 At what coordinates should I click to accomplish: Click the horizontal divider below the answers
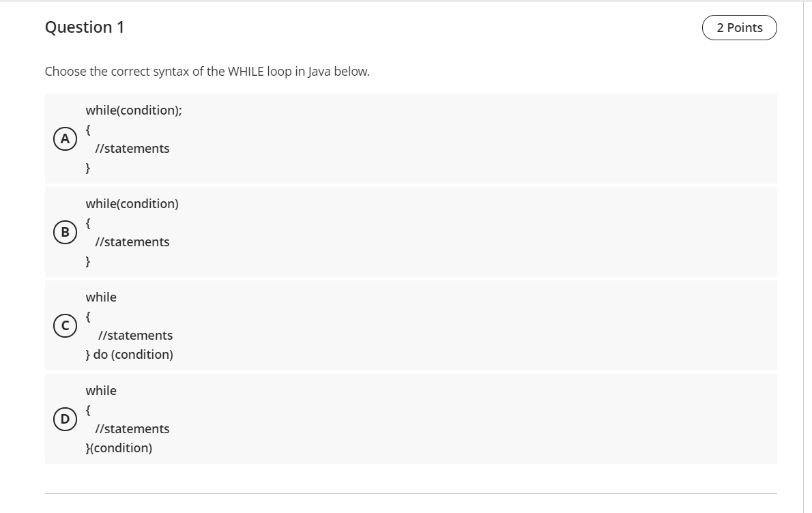pos(409,493)
